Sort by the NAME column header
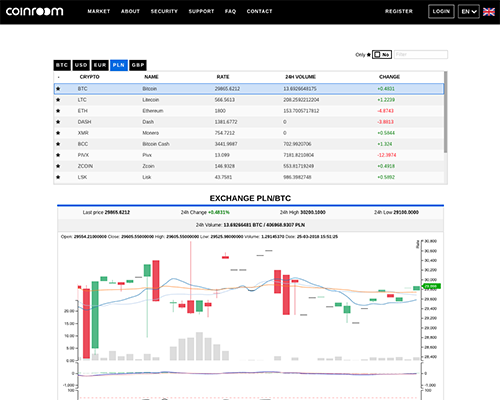The width and height of the screenshot is (500, 400). [151, 77]
